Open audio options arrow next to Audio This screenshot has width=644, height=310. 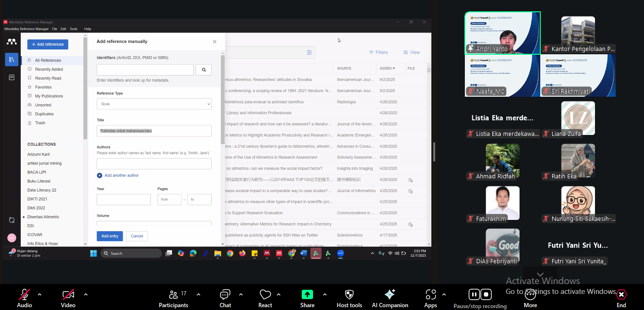(x=40, y=294)
